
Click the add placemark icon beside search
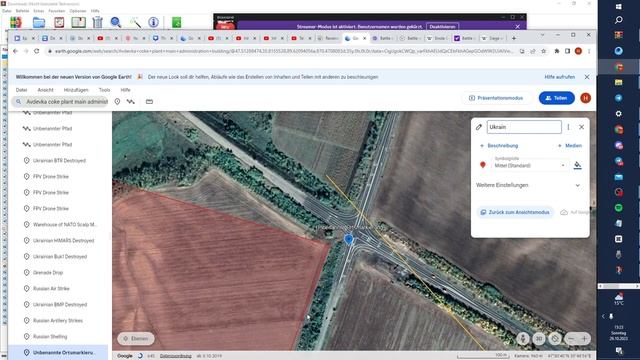tap(117, 102)
